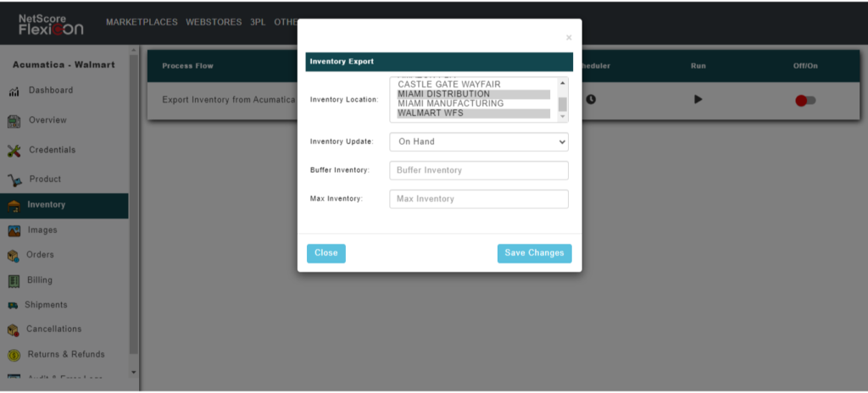868x393 pixels.
Task: Click the Orders box icon
Action: point(14,255)
